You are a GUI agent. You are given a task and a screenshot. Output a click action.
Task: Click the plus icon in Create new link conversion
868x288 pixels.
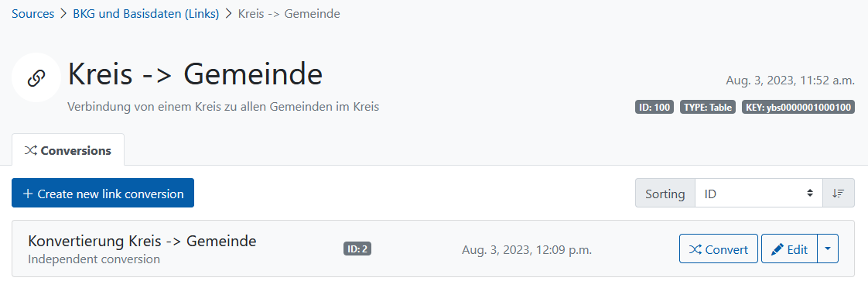(28, 194)
